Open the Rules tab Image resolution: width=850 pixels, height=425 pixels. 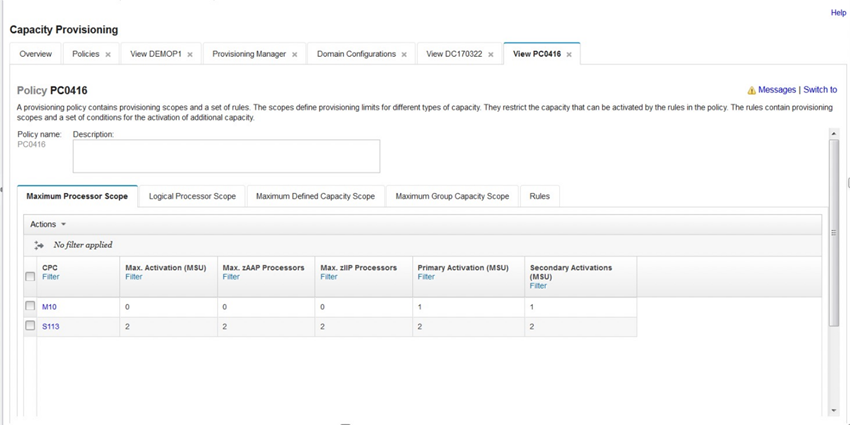tap(539, 196)
